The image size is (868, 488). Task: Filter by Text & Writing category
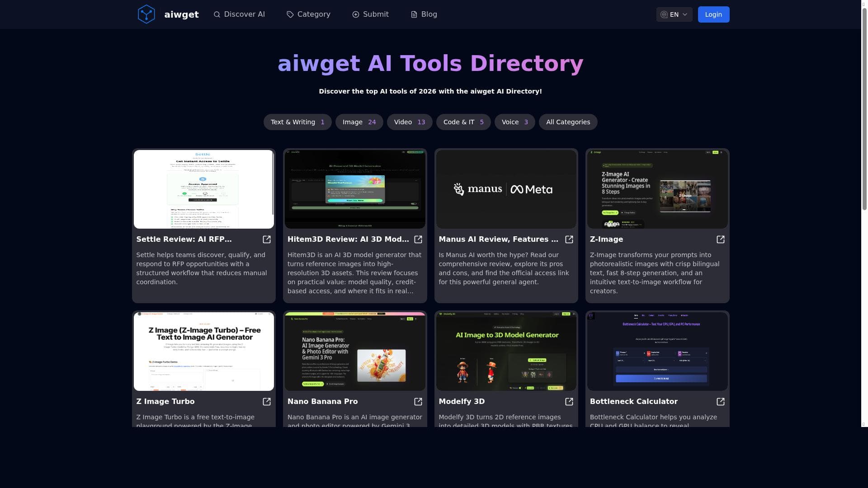(297, 122)
